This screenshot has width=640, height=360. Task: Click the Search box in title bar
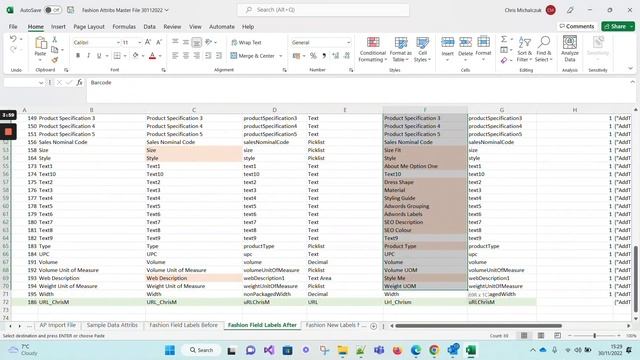point(323,10)
